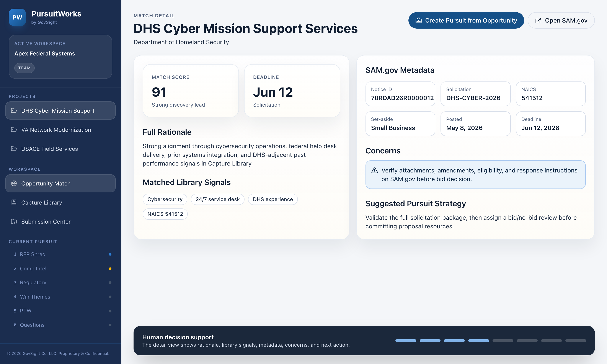Click the Verify attachments concern alert
The height and width of the screenshot is (364, 607).
click(475, 175)
